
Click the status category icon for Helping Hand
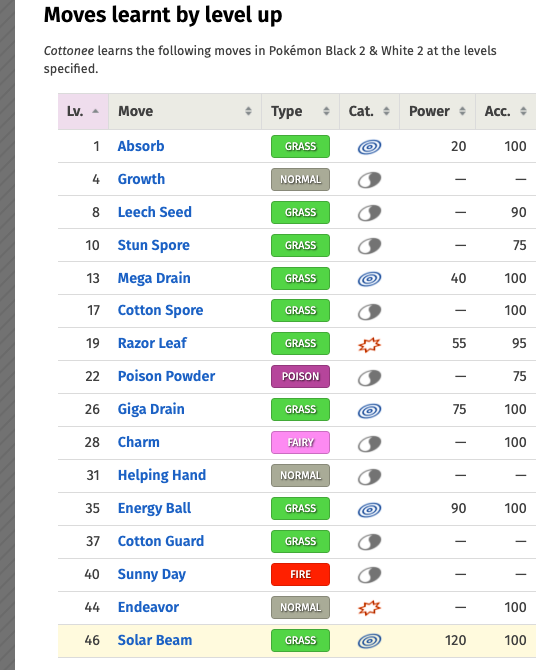[369, 476]
